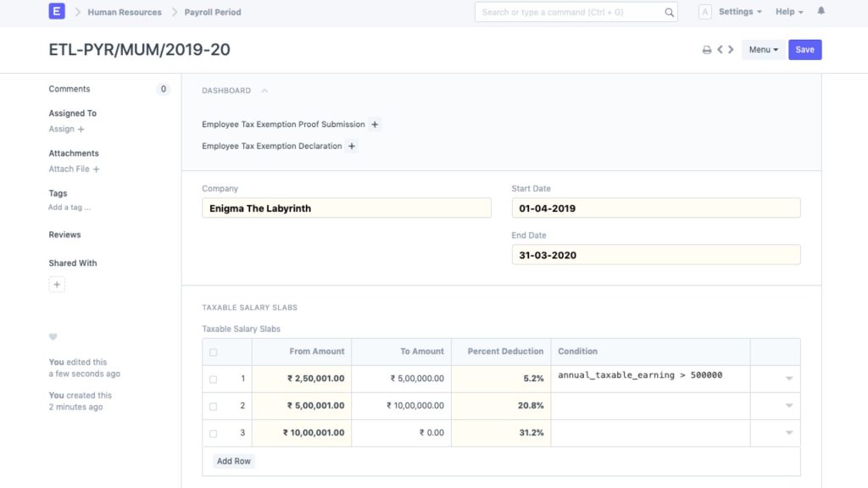Screen dimensions: 868x488
Task: Click the ETL-PYR/MUM/2019-20 title
Action: click(140, 50)
